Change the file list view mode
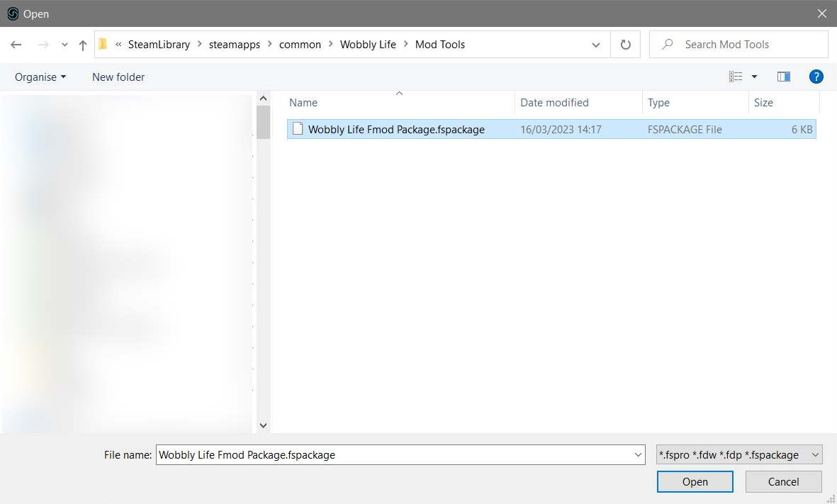837x504 pixels. tap(735, 76)
